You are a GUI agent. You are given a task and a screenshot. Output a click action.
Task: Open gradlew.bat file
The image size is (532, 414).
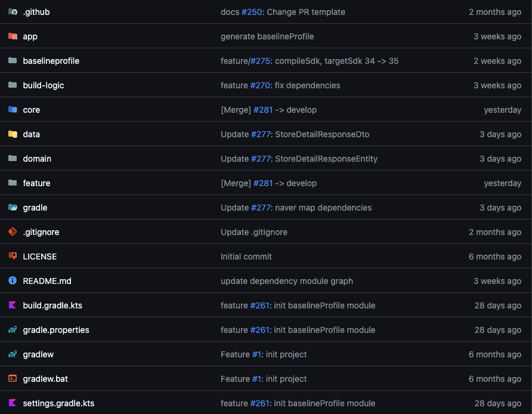[45, 379]
